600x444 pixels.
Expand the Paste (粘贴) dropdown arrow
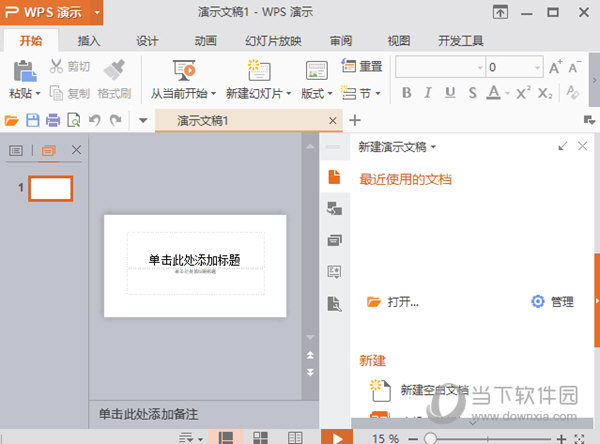38,93
